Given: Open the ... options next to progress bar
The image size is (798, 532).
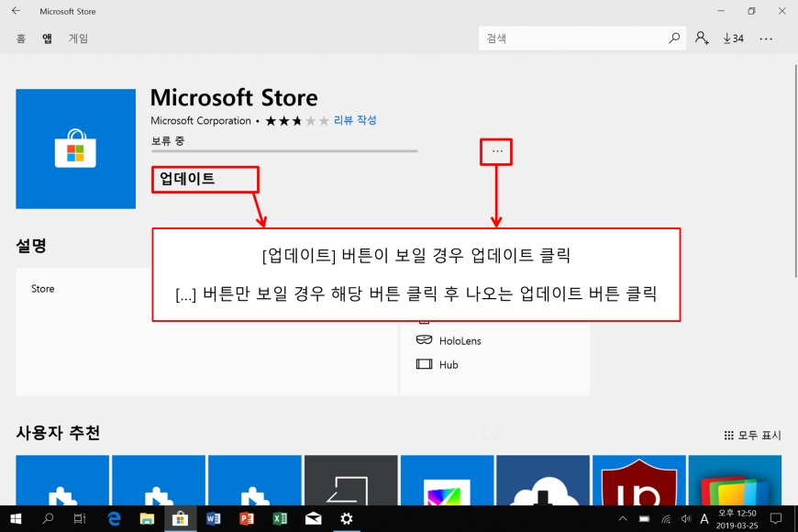Looking at the screenshot, I should (x=497, y=151).
